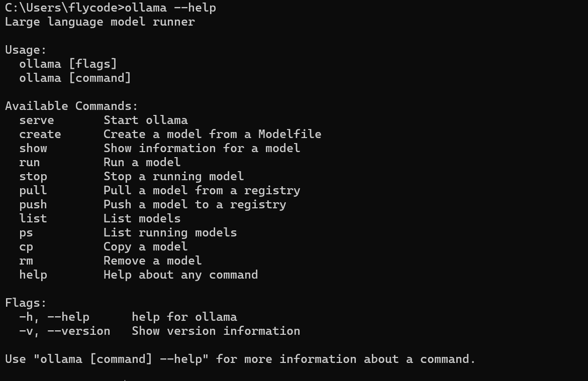The width and height of the screenshot is (588, 381).
Task: Click the 'push' command name
Action: [33, 205]
